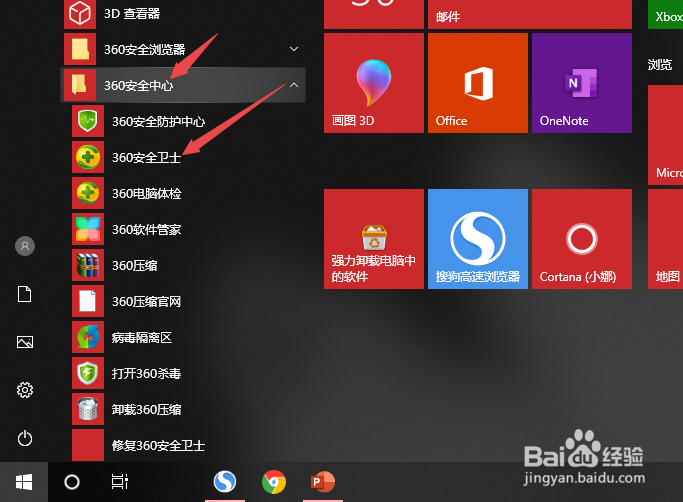
Task: Switch to Sogou browser in taskbar
Action: pos(225,482)
